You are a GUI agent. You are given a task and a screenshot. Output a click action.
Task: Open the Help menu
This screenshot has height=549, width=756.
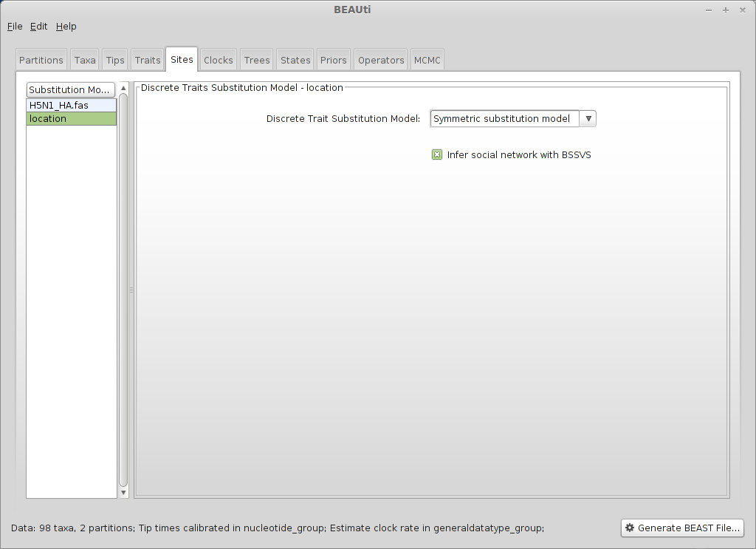[x=66, y=27]
